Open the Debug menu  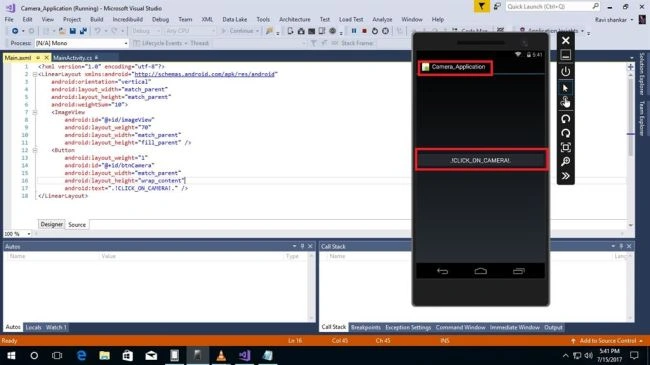160,19
